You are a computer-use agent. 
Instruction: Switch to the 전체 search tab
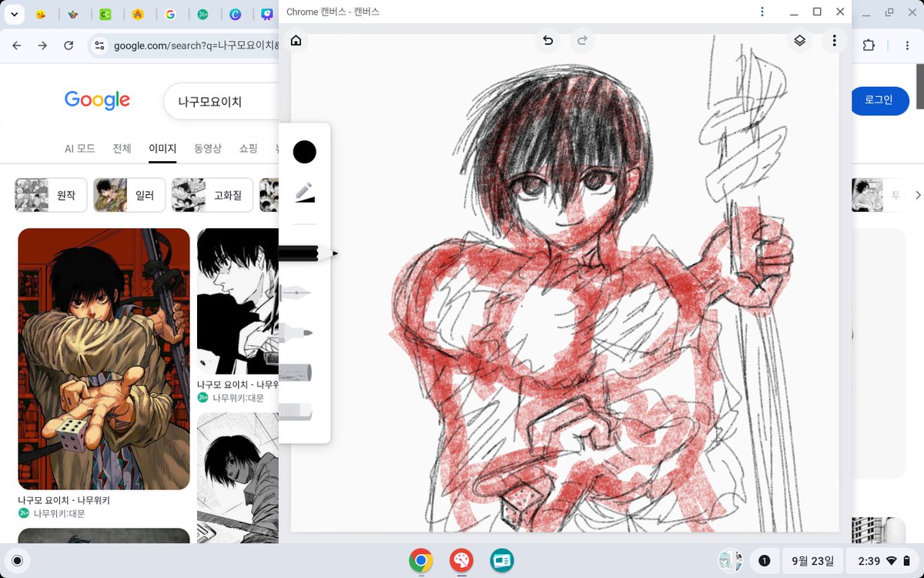tap(122, 149)
